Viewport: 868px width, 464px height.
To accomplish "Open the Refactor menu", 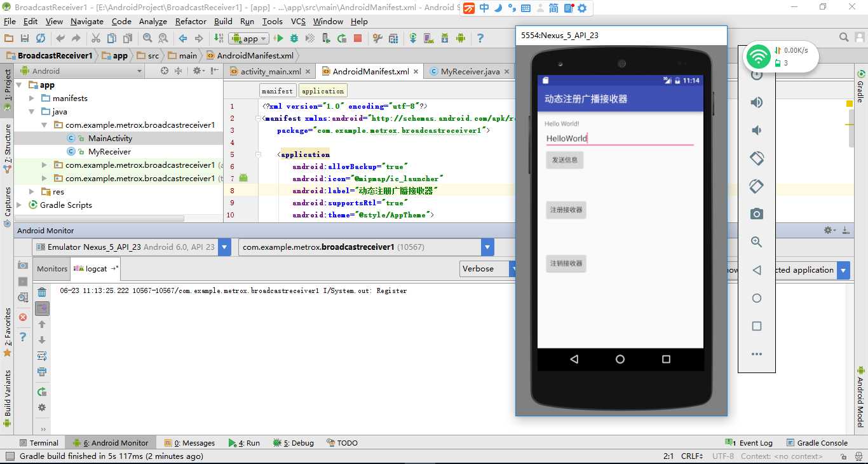I will click(x=191, y=21).
